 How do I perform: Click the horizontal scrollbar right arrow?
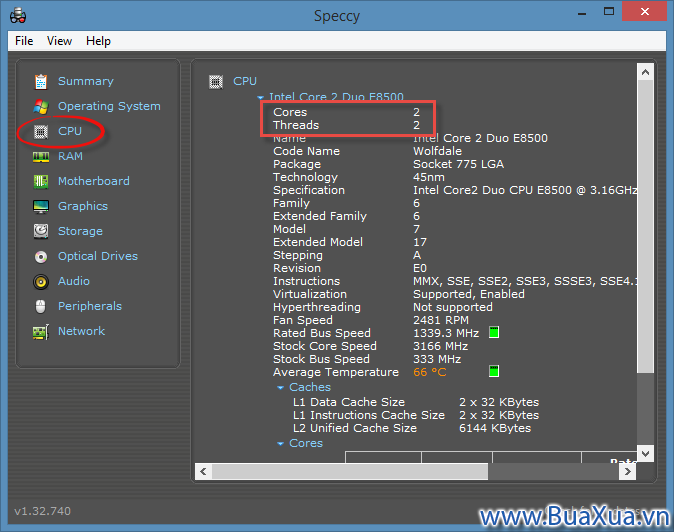coord(628,471)
